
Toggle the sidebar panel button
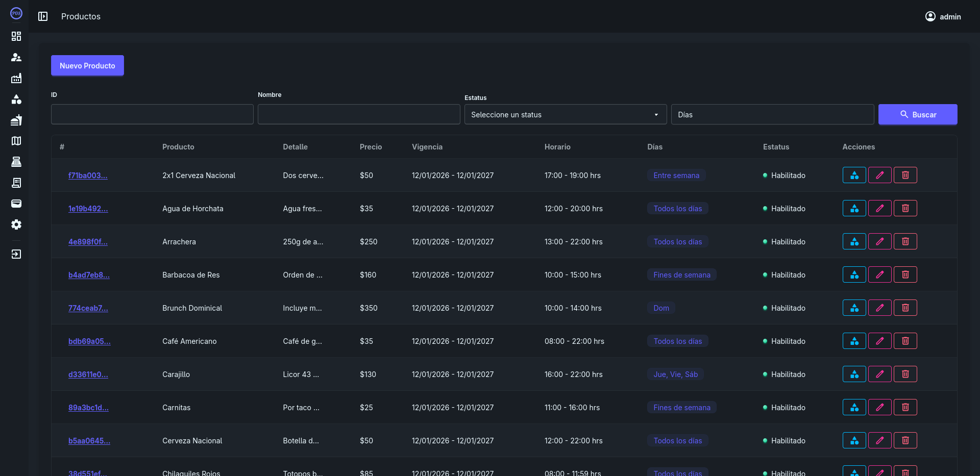(43, 16)
